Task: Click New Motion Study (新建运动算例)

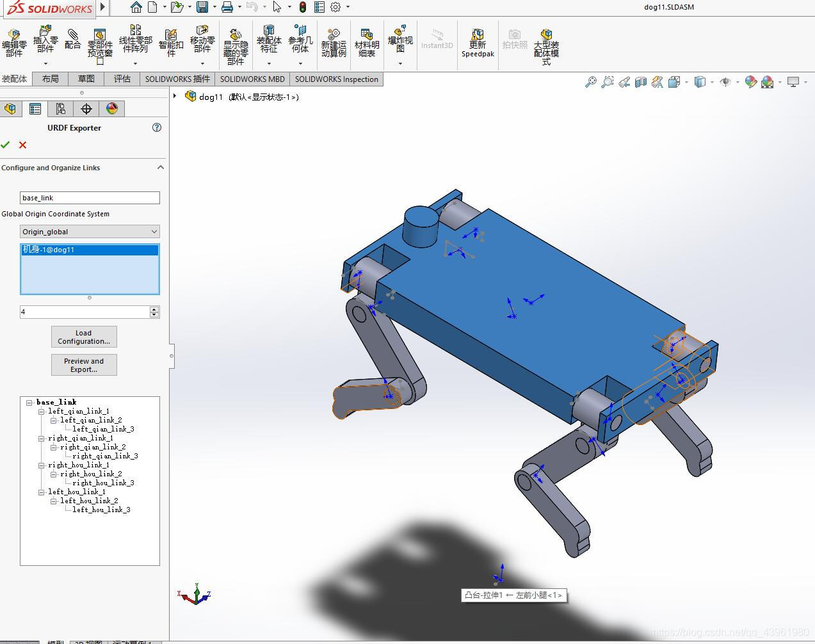Action: pyautogui.click(x=334, y=44)
